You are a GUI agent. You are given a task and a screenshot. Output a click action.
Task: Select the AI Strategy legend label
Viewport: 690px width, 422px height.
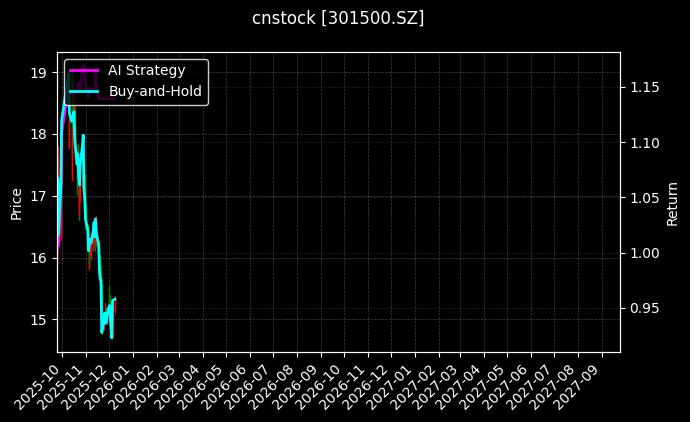coord(146,71)
